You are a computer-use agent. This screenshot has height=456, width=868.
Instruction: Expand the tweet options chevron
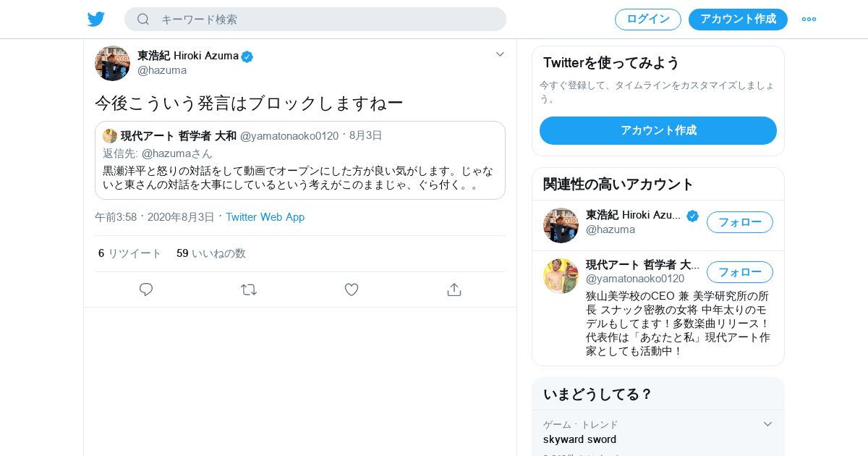[500, 54]
